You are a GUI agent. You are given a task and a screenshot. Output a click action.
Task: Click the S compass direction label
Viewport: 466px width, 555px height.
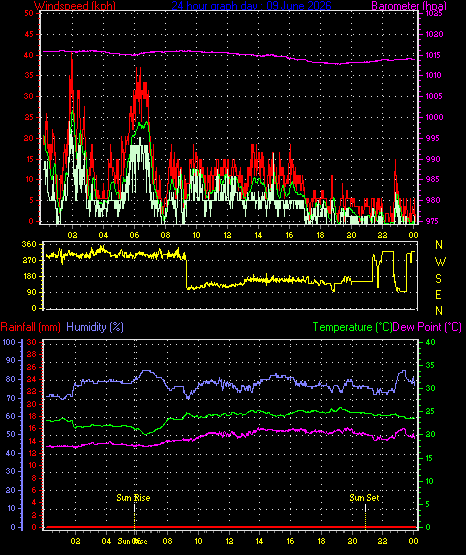tap(438, 279)
